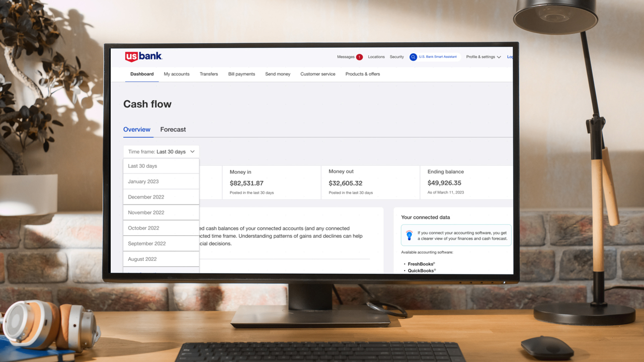Expand Profile & settings menu
Viewport: 644px width, 362px height.
[484, 57]
